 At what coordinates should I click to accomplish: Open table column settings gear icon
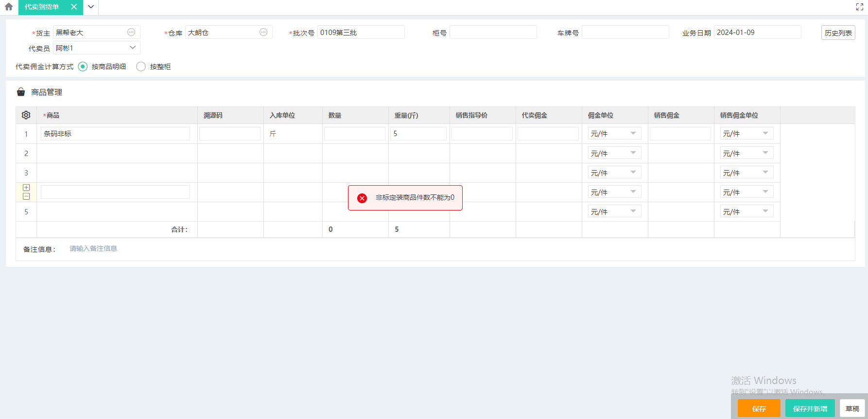click(x=26, y=115)
